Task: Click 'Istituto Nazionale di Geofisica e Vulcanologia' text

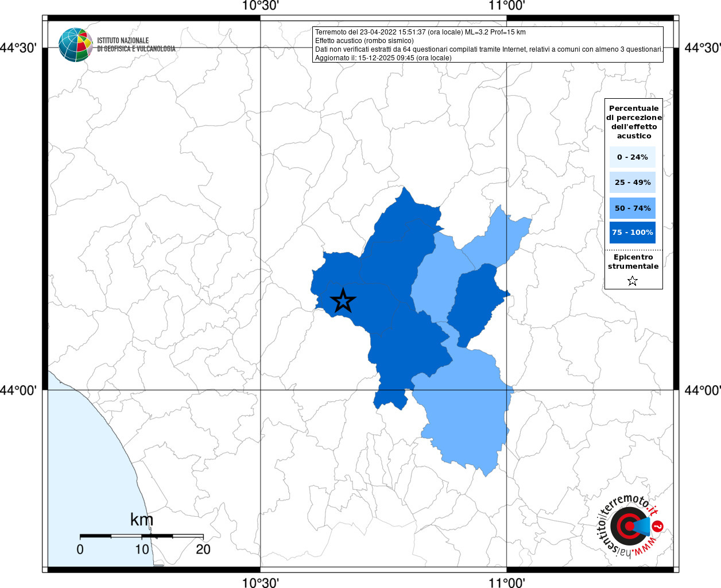Action: 136,45
